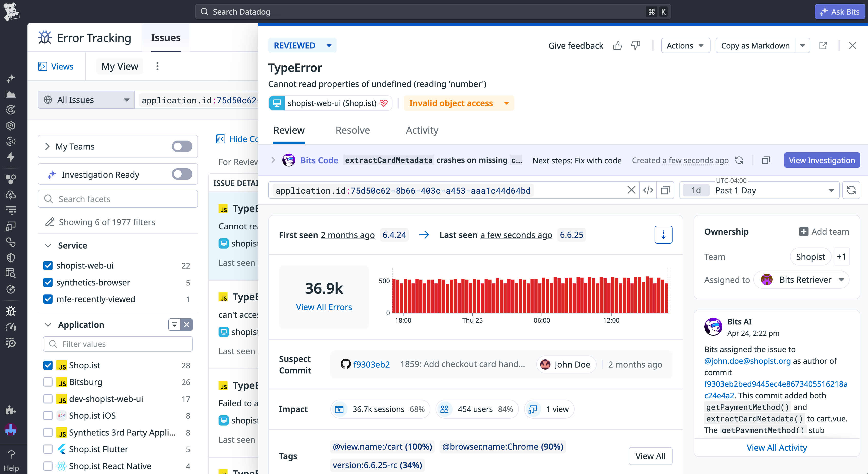The height and width of the screenshot is (474, 868).
Task: Copy the query to clipboard
Action: (x=665, y=190)
